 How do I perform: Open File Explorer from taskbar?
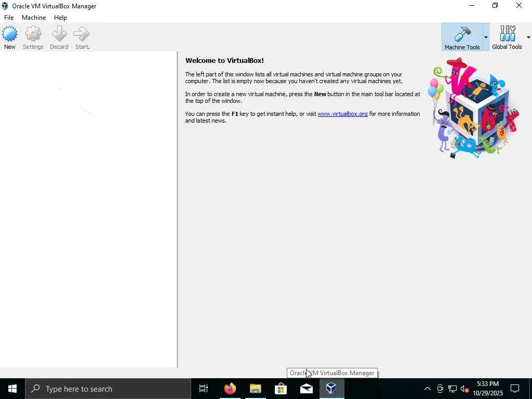point(255,389)
